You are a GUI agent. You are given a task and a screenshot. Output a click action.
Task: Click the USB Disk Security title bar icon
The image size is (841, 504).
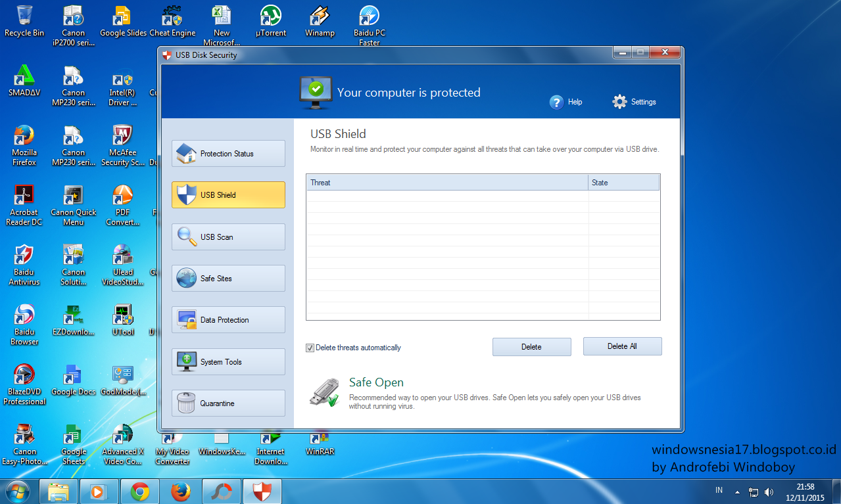(x=167, y=55)
